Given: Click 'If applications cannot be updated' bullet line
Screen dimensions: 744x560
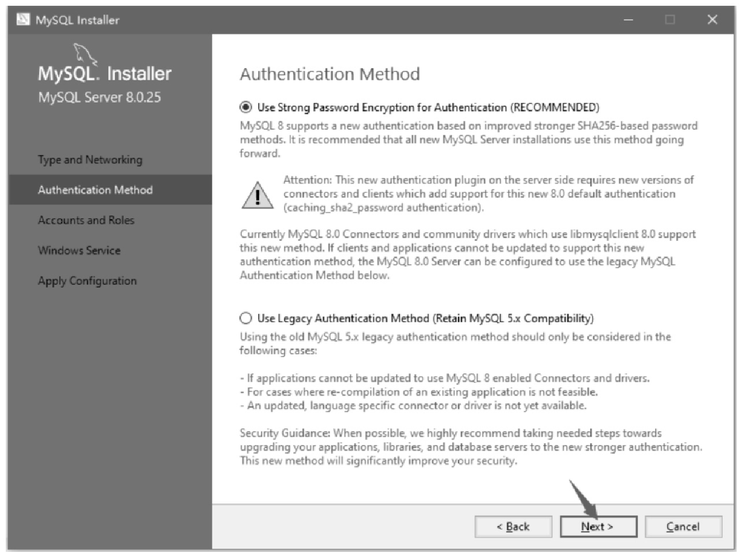Looking at the screenshot, I should pyautogui.click(x=444, y=378).
